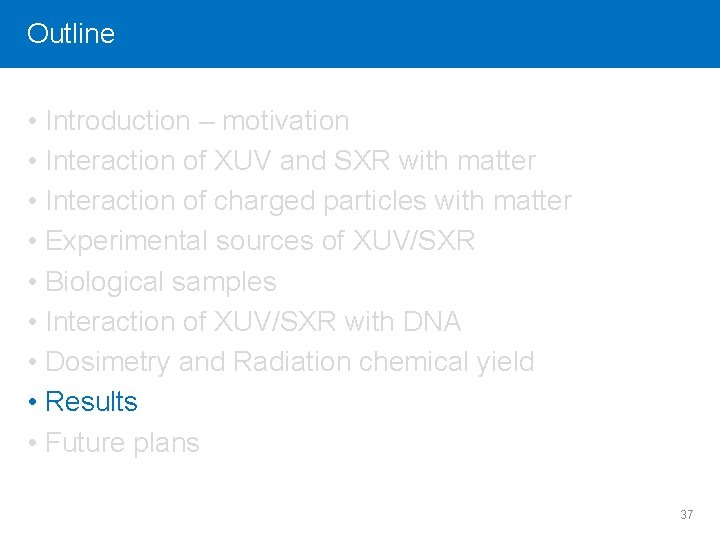Viewport: 720px width, 540px height.
Task: Click the word plans
Action: pos(164,442)
